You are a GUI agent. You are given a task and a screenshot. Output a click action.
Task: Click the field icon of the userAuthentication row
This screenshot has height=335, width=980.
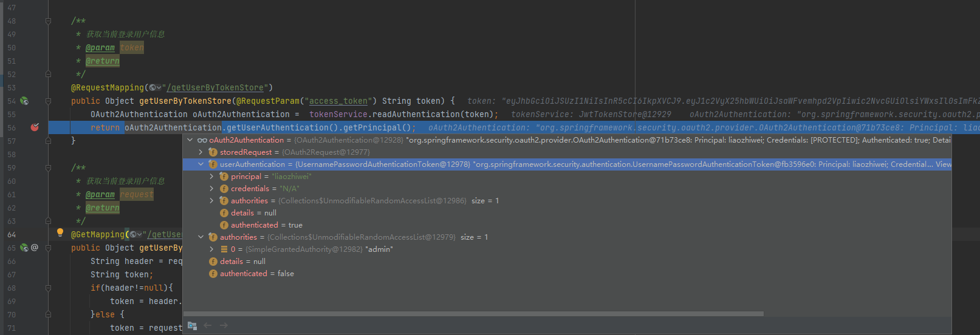(x=213, y=164)
